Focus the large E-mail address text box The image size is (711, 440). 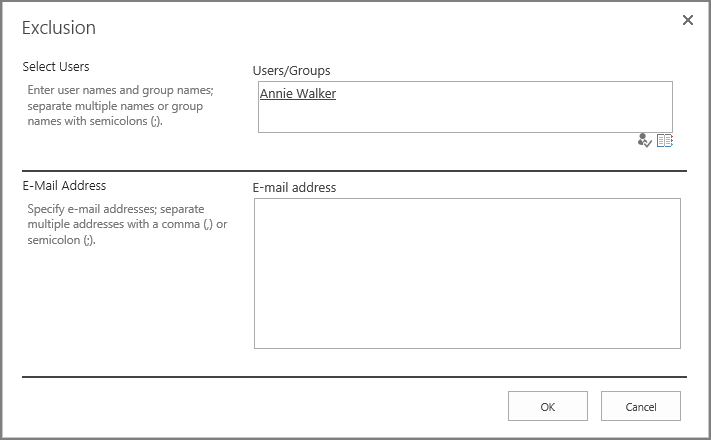pyautogui.click(x=467, y=274)
